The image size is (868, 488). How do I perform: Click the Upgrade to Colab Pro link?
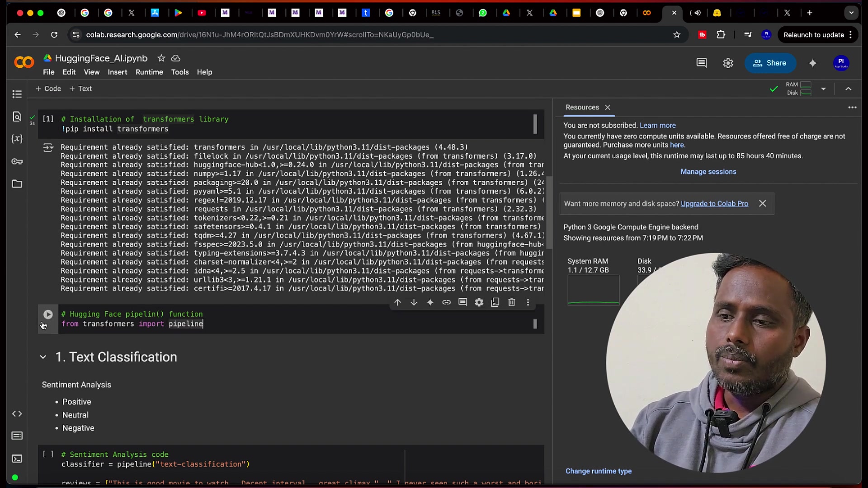pyautogui.click(x=714, y=204)
